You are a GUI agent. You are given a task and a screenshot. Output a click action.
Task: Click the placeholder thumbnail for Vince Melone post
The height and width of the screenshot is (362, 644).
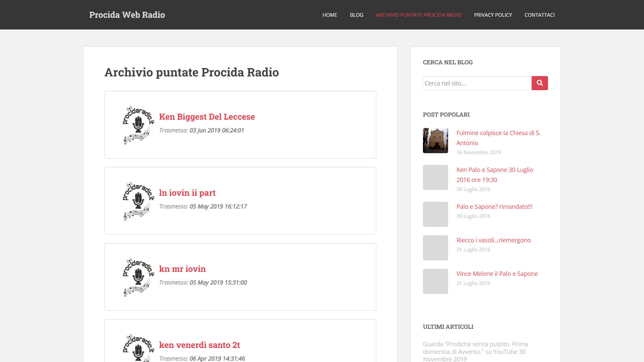(435, 281)
